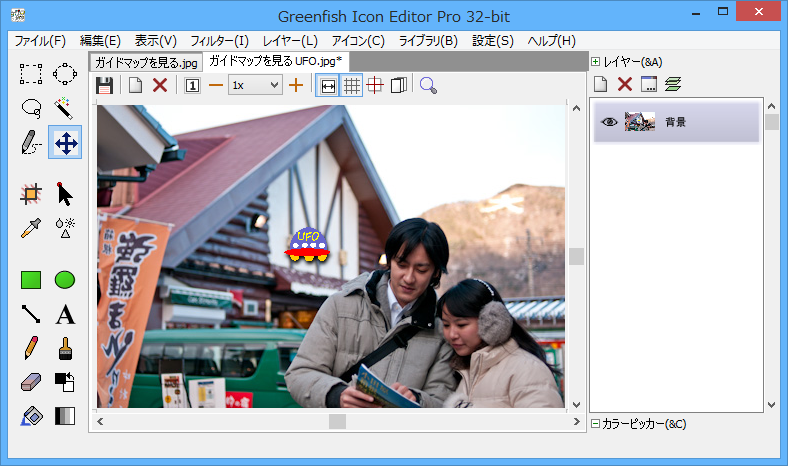Screen dimensions: 788x466
Task: Hide the 背景 layer with eye icon
Action: click(608, 122)
